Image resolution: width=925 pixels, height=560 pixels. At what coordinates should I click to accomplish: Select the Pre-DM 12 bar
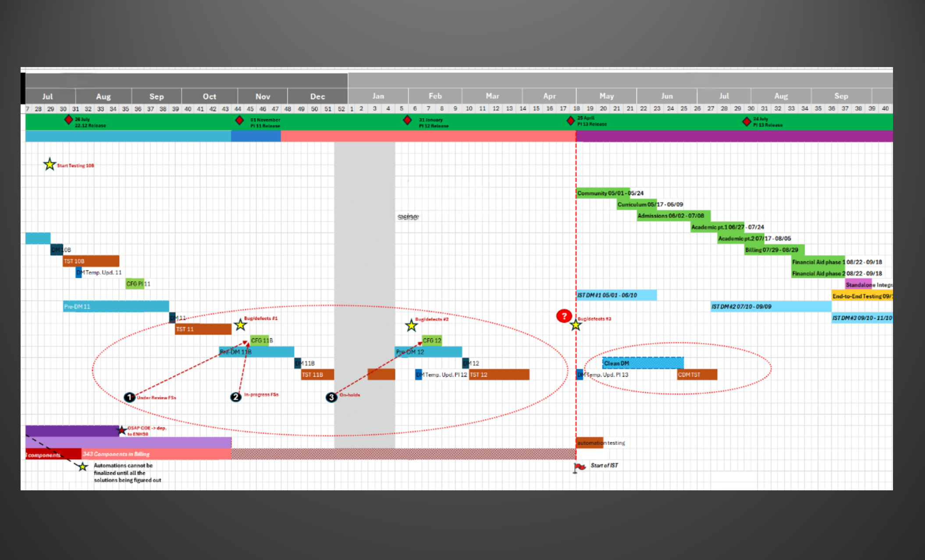click(x=428, y=352)
